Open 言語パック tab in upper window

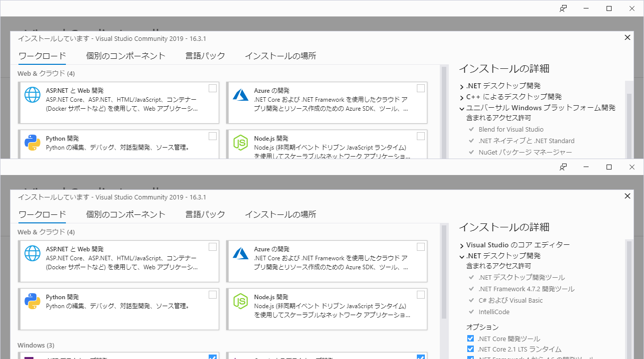[205, 56]
